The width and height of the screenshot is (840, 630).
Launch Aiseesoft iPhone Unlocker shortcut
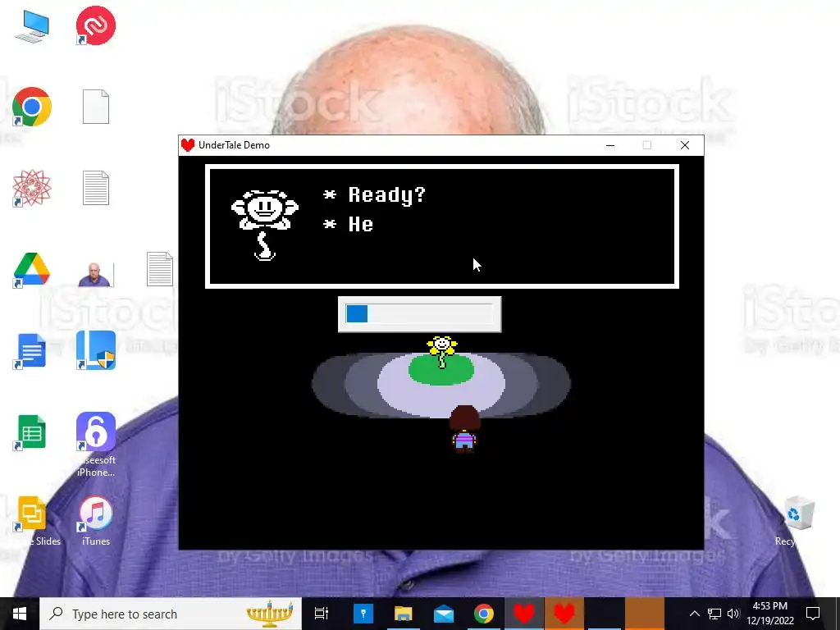[x=96, y=444]
